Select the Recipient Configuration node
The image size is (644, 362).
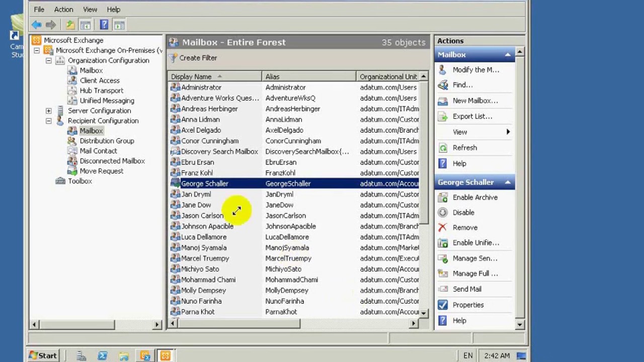pyautogui.click(x=103, y=121)
